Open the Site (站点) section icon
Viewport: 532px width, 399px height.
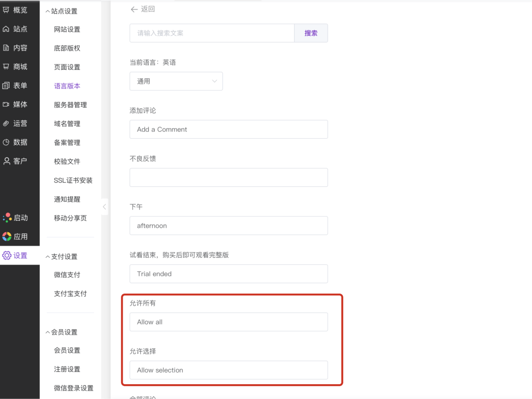(6, 29)
